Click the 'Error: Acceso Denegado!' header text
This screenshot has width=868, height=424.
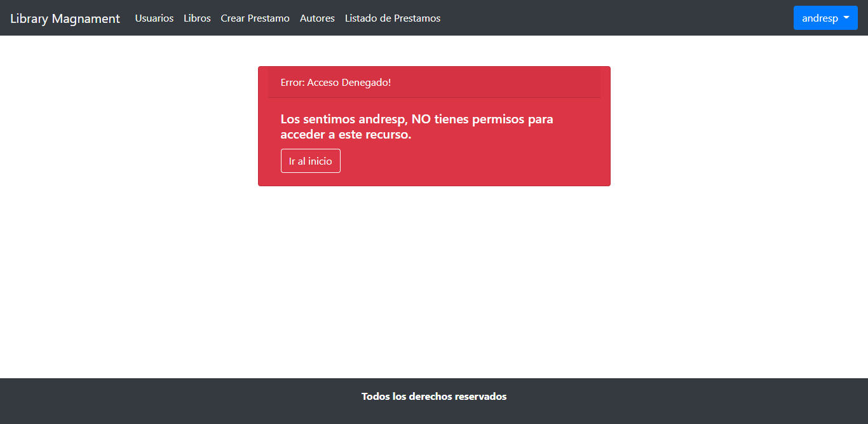336,83
